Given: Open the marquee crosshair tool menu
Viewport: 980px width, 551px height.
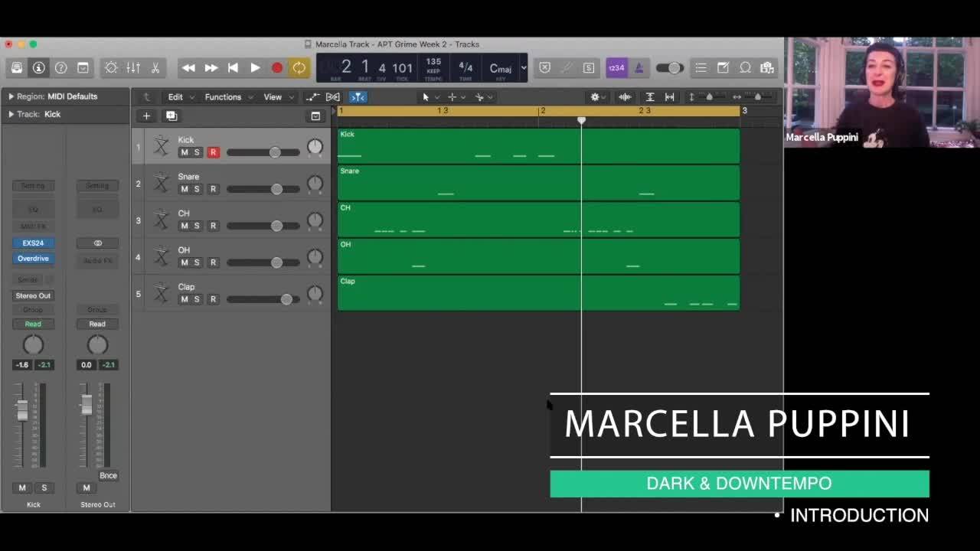Looking at the screenshot, I should pyautogui.click(x=456, y=97).
